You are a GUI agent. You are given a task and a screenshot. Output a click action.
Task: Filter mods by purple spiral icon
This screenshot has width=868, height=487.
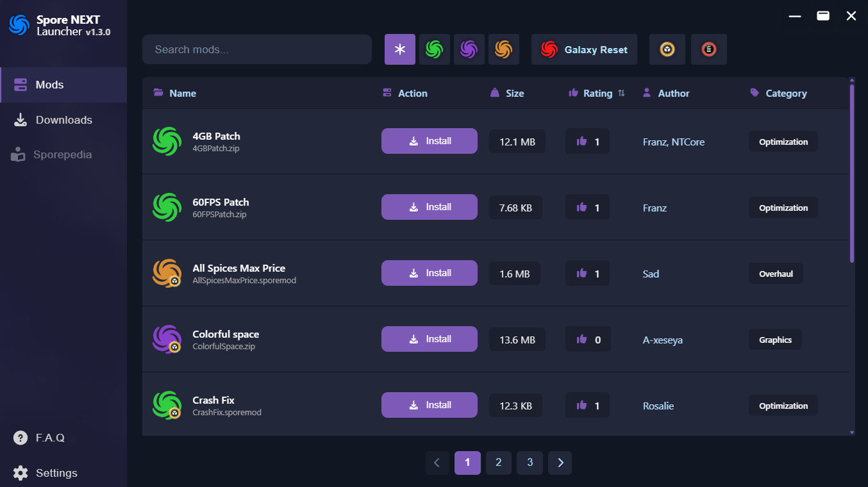(x=469, y=49)
